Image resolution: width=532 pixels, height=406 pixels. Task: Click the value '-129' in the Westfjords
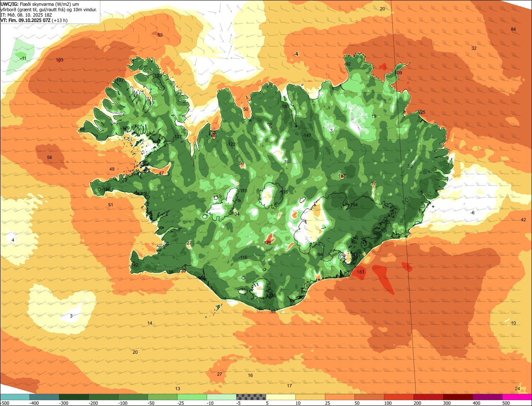coord(126,128)
